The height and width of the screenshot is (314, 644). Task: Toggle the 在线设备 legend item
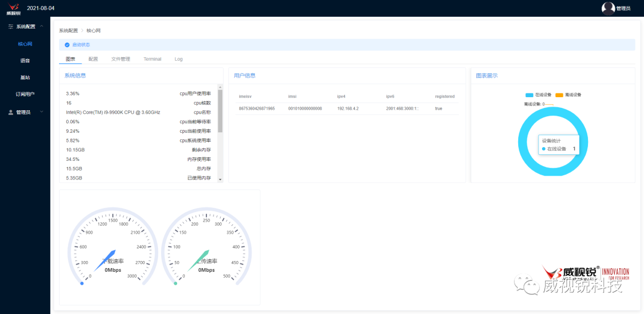[x=539, y=95]
